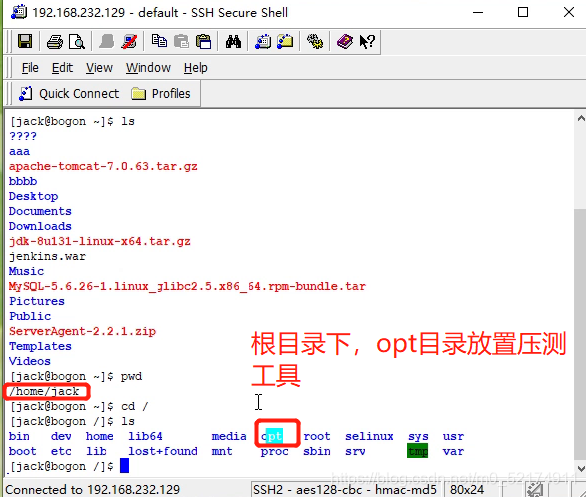Click the selinux directory name
This screenshot has height=497, width=586.
(369, 436)
